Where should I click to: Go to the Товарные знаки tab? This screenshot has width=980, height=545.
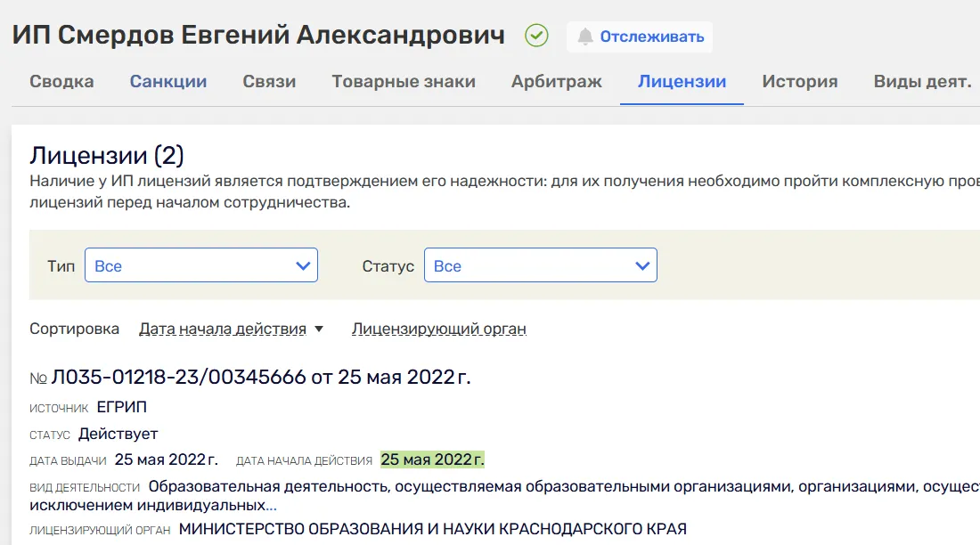[404, 81]
